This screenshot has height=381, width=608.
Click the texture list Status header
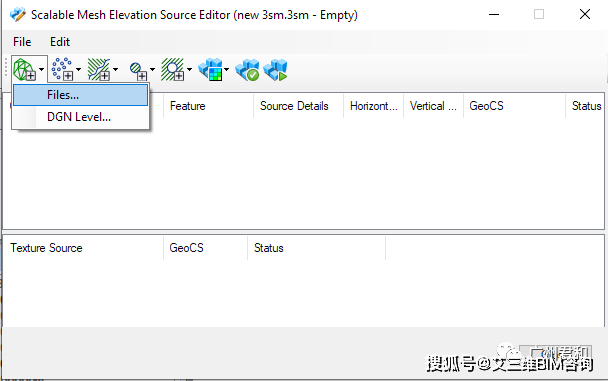click(x=316, y=248)
